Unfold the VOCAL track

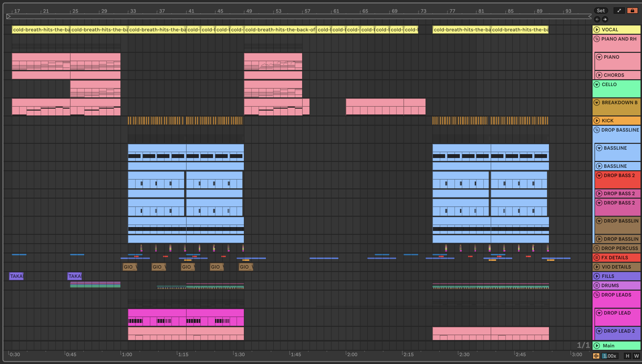click(597, 30)
